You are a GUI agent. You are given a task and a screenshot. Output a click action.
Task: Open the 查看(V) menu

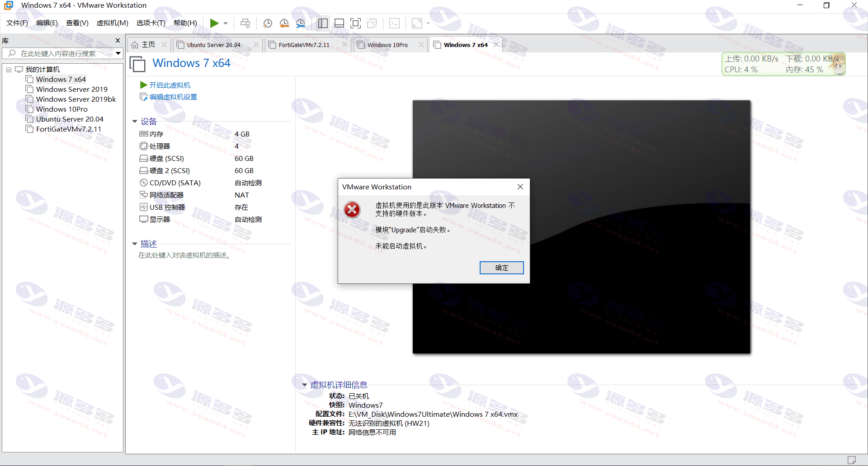pos(77,23)
